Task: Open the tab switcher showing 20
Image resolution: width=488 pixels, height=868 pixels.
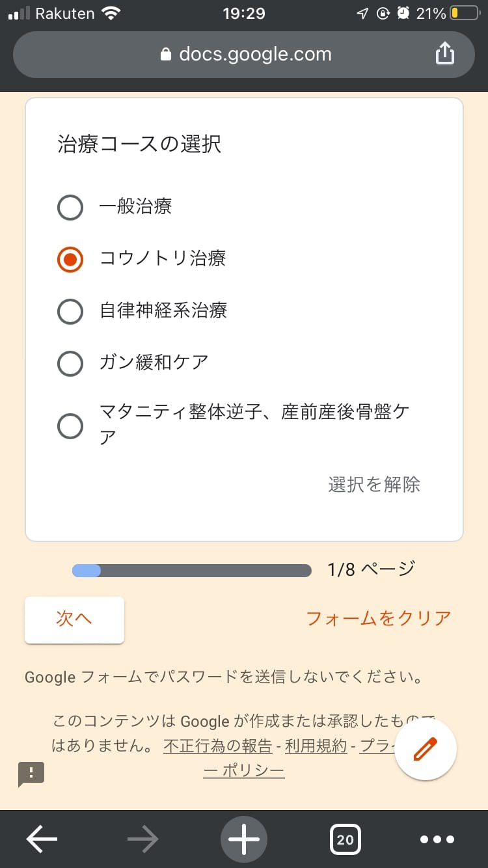Action: pos(345,839)
